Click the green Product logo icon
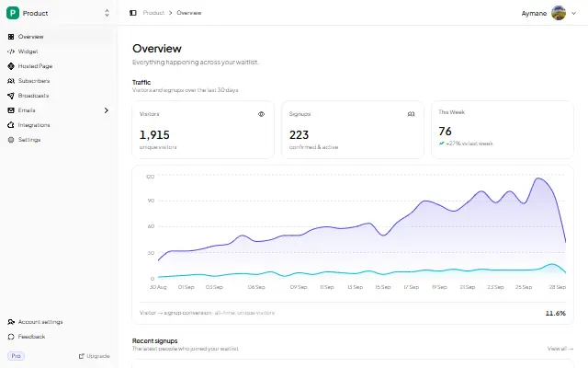The width and height of the screenshot is (588, 368). pos(12,13)
